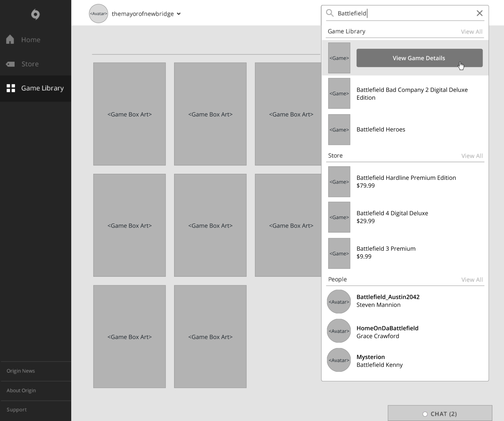Select Support in the sidebar
Image resolution: width=504 pixels, height=421 pixels.
[17, 410]
